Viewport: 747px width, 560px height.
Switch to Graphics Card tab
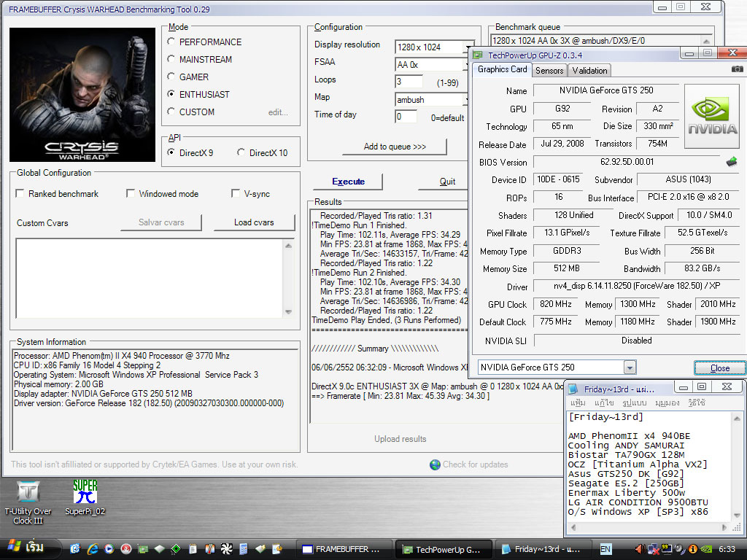click(x=502, y=69)
